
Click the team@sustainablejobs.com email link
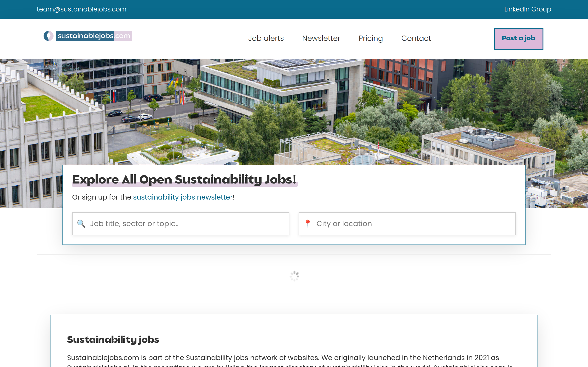click(81, 9)
